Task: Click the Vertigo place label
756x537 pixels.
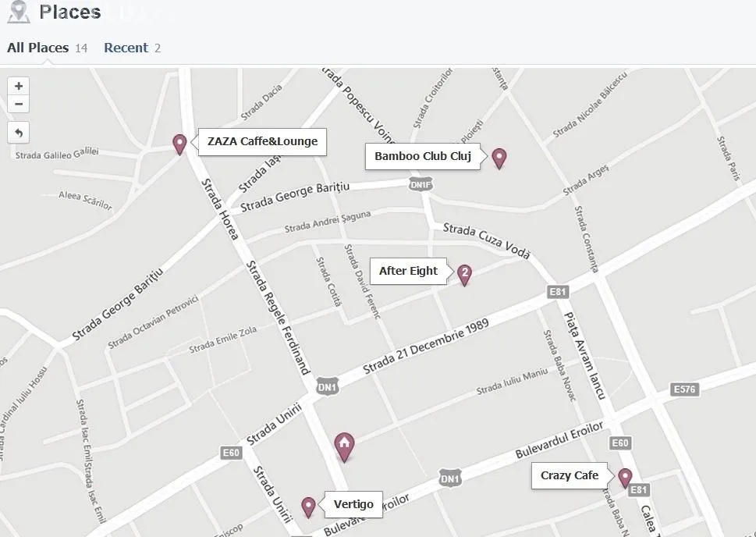Action: click(x=353, y=504)
